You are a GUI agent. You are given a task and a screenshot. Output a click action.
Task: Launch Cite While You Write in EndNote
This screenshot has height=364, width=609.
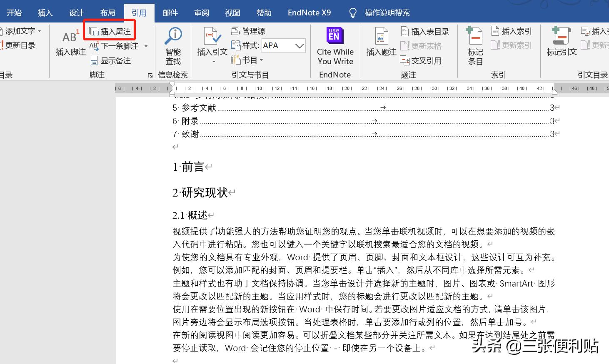pos(335,45)
